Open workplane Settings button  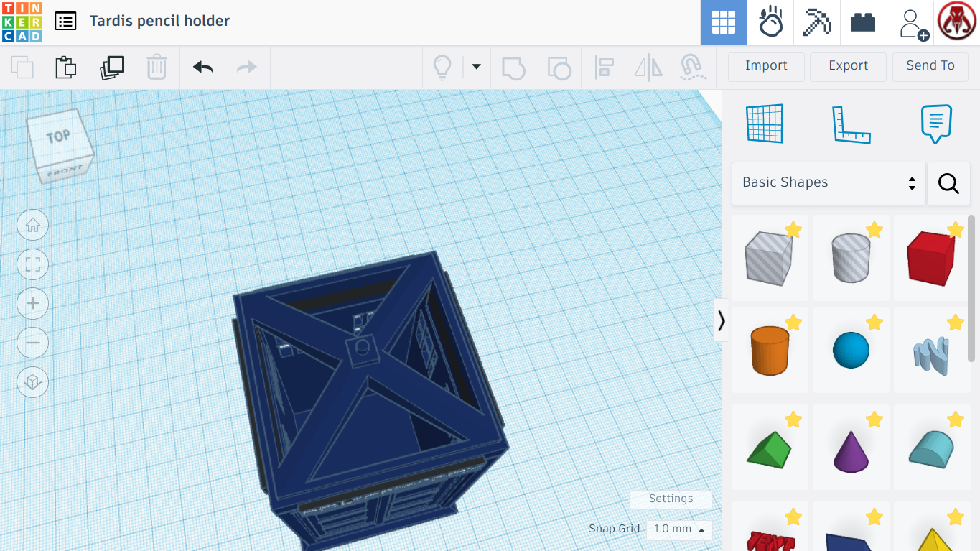pos(671,499)
